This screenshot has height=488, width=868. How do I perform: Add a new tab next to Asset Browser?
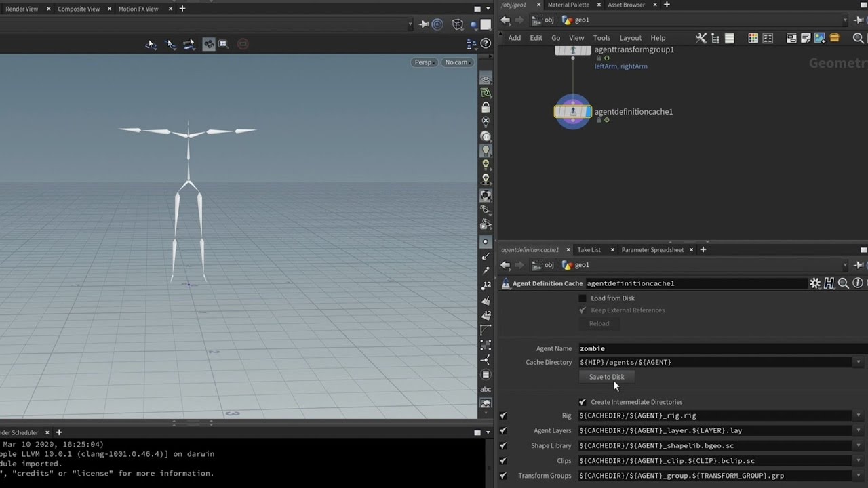(667, 5)
